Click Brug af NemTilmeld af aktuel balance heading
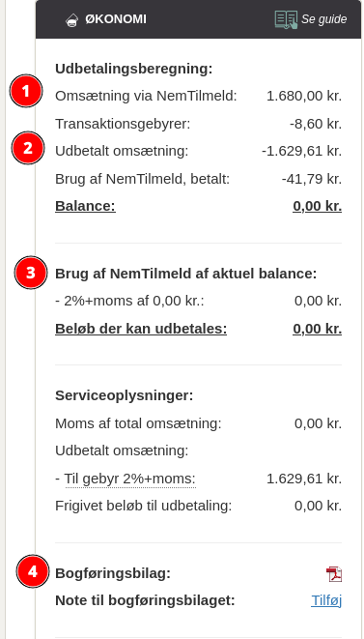The image size is (364, 639). tap(186, 274)
